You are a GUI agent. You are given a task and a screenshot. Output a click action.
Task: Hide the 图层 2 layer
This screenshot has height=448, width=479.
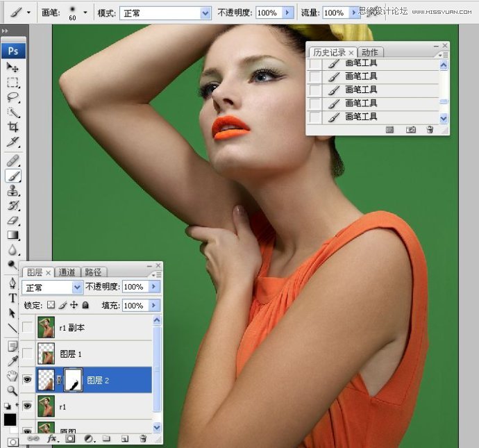tap(28, 380)
